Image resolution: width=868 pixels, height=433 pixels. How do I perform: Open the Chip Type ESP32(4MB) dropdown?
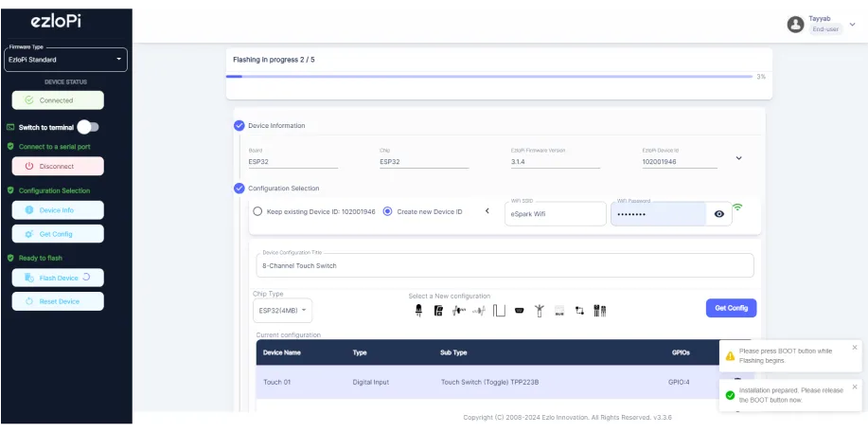click(x=282, y=311)
